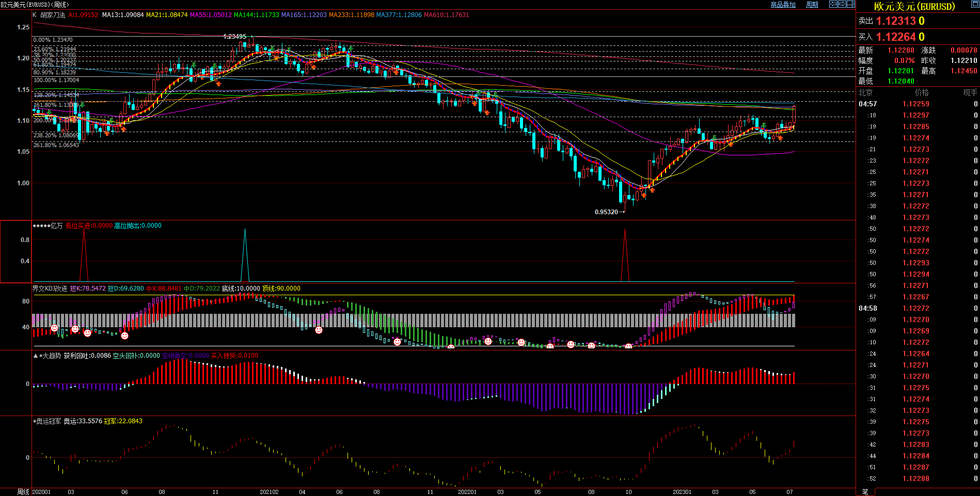Click the 202301 date on time axis
Viewport: 980px width, 496px height.
pos(682,492)
